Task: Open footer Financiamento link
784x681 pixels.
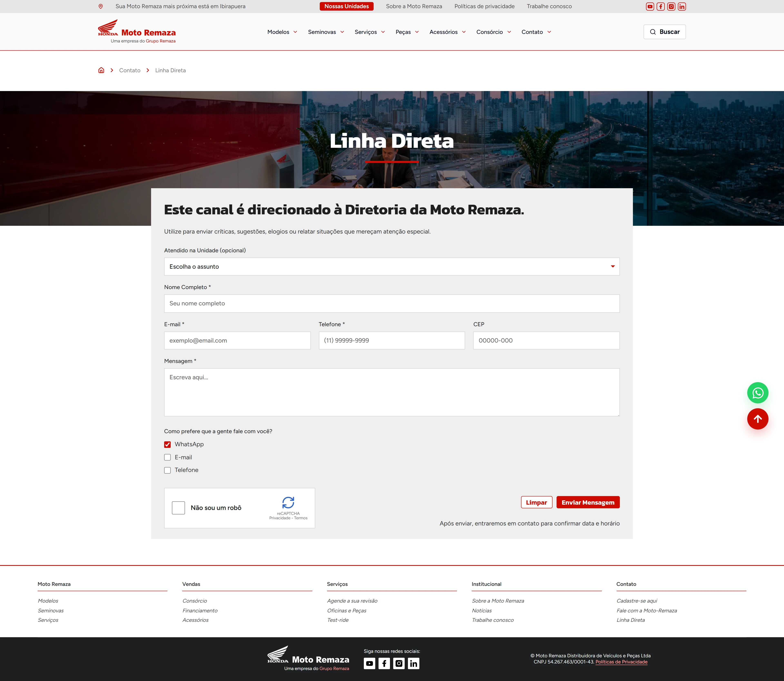Action: [200, 611]
